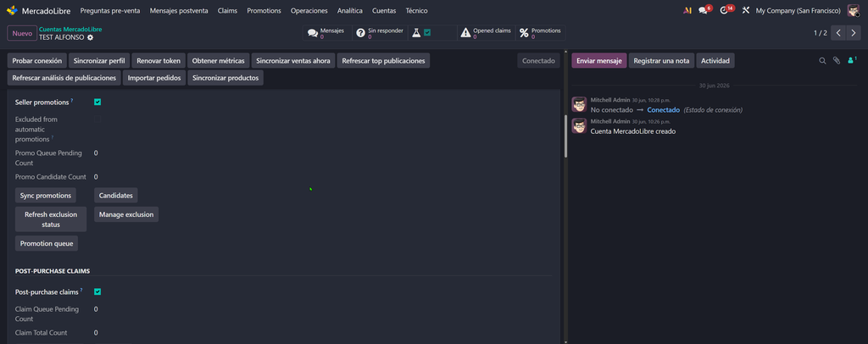This screenshot has width=868, height=344.
Task: Click Mitchell Admin avatar on creation message
Action: (579, 125)
